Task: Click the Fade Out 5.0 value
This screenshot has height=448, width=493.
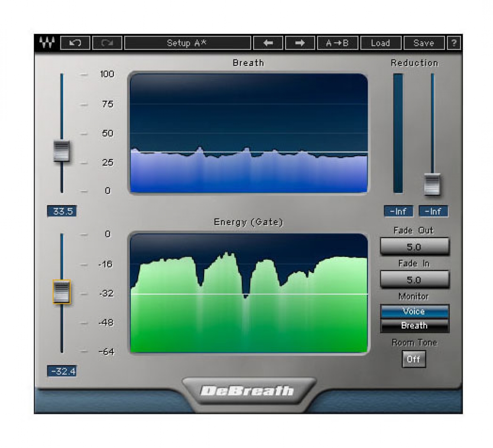Action: click(x=414, y=247)
